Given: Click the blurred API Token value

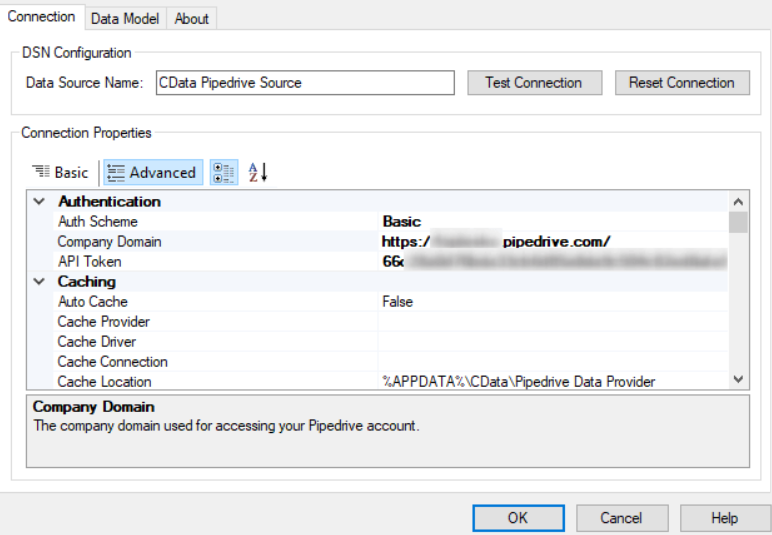Looking at the screenshot, I should coord(554,261).
